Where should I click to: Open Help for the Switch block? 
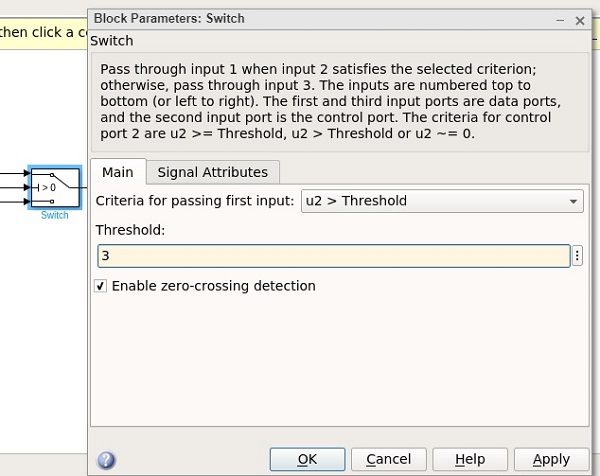tap(470, 459)
